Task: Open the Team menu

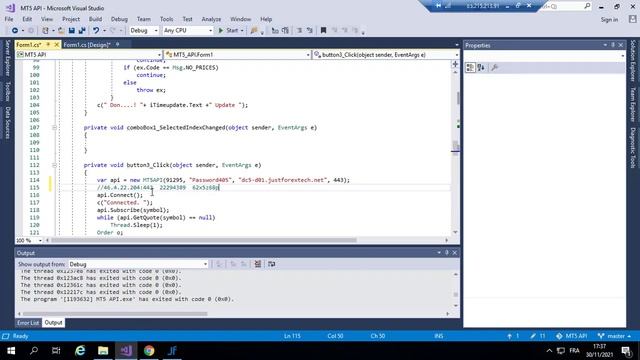Action: (x=144, y=19)
